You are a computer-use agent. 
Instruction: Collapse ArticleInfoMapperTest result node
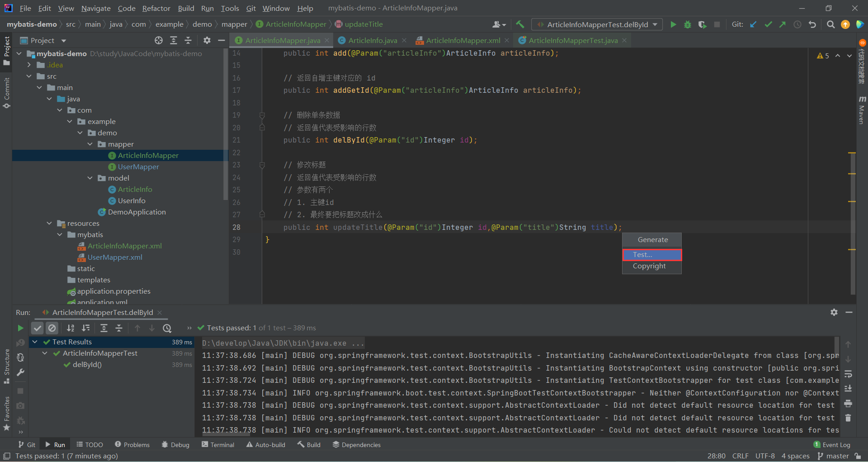coord(45,353)
